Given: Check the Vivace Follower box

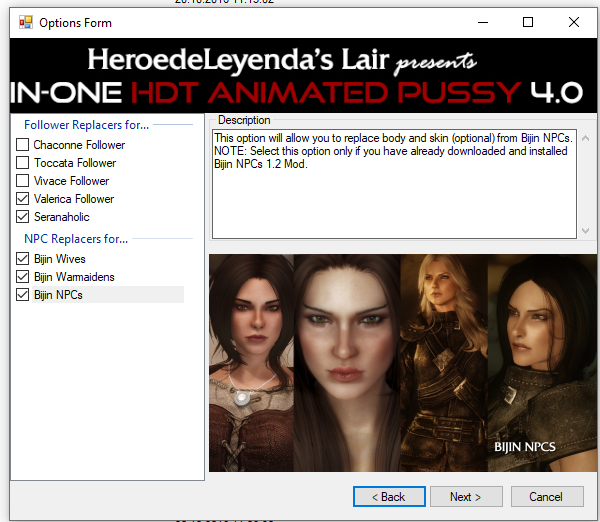Looking at the screenshot, I should [x=23, y=181].
